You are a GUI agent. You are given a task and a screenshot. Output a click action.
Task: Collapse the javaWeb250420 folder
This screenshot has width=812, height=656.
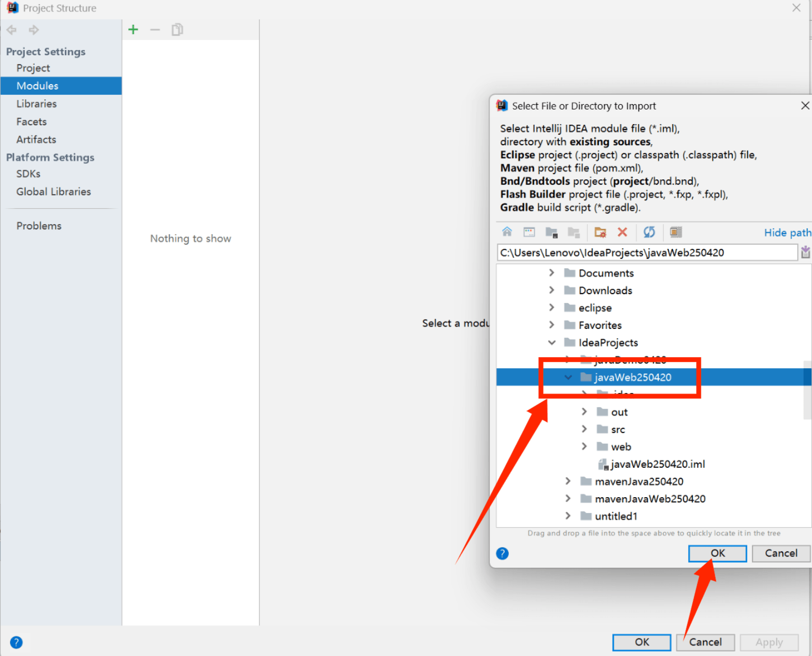[x=568, y=377]
